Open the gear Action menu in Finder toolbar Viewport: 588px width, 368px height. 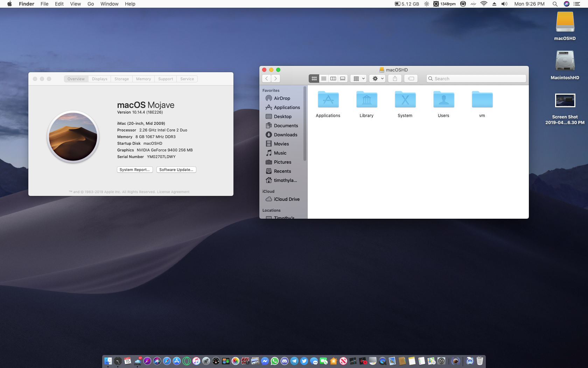pos(377,79)
